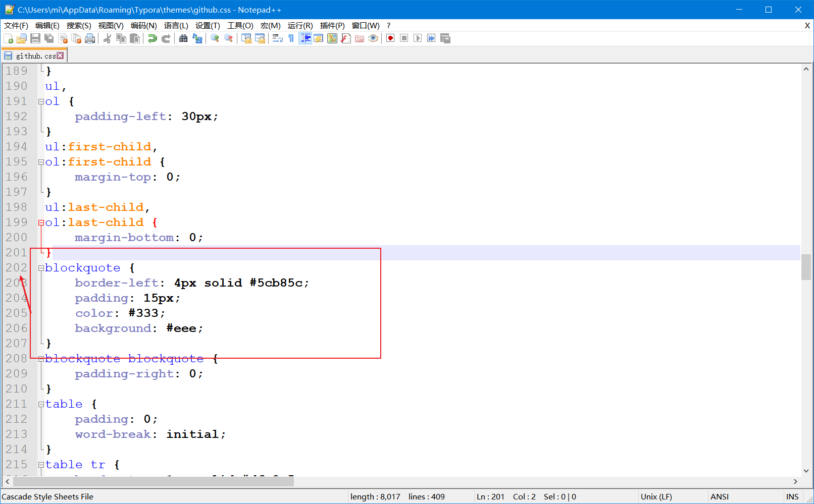The width and height of the screenshot is (814, 504).
Task: Close the github.css tab with red X
Action: [60, 55]
